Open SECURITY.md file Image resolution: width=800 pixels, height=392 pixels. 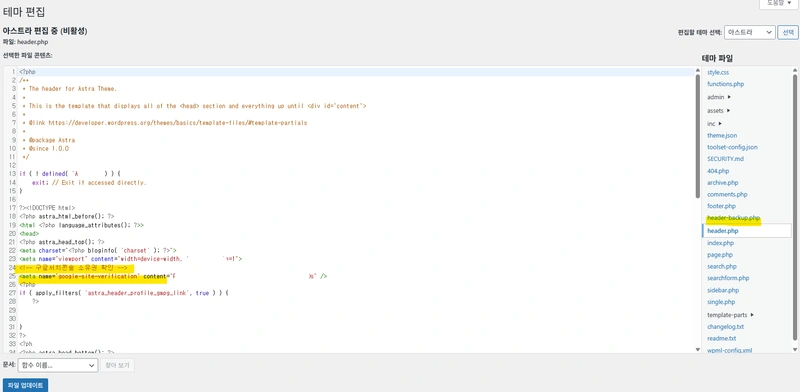(726, 159)
